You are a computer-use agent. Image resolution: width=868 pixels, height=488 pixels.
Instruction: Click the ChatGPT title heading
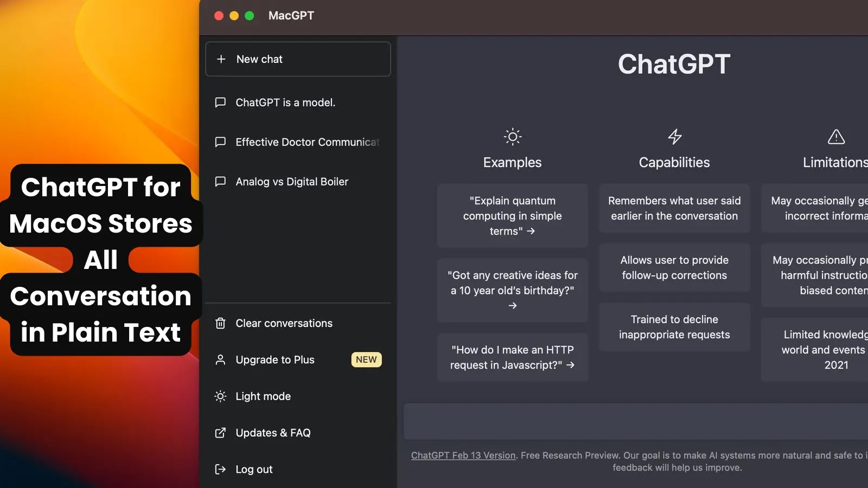pyautogui.click(x=674, y=64)
